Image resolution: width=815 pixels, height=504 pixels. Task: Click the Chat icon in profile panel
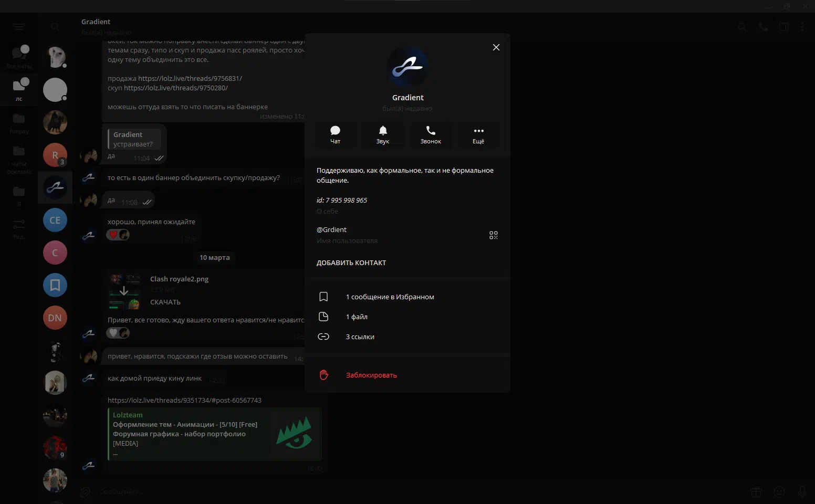click(x=335, y=134)
